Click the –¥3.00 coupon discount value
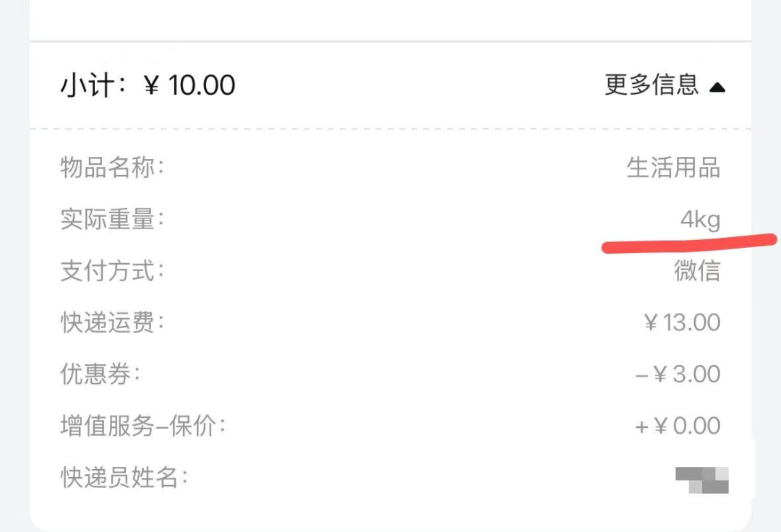This screenshot has height=532, width=781. [678, 374]
